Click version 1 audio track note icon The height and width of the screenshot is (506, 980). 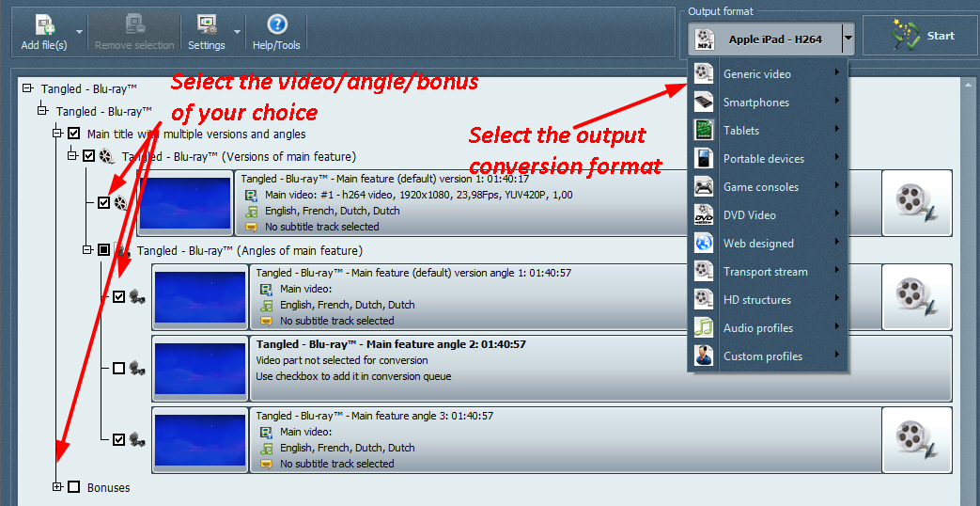[x=251, y=212]
